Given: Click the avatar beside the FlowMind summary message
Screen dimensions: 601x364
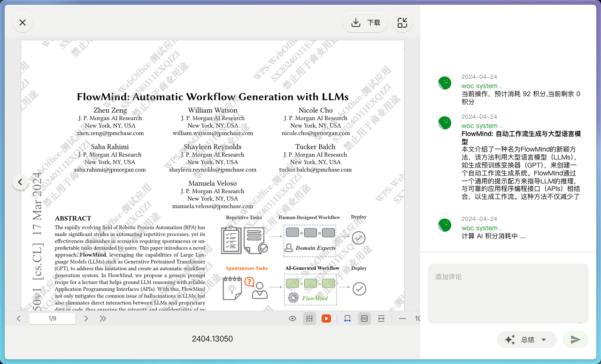Looking at the screenshot, I should (445, 123).
